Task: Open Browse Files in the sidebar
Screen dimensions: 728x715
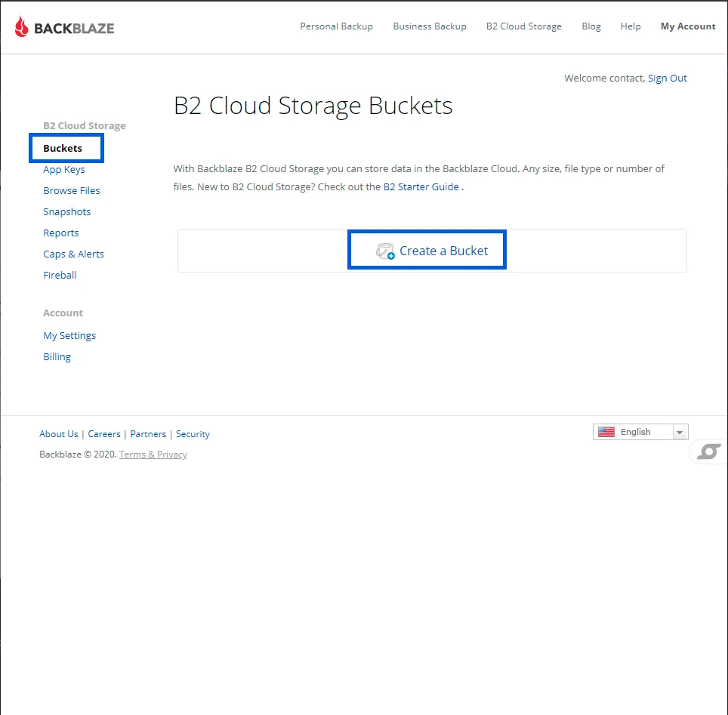Action: pos(72,191)
